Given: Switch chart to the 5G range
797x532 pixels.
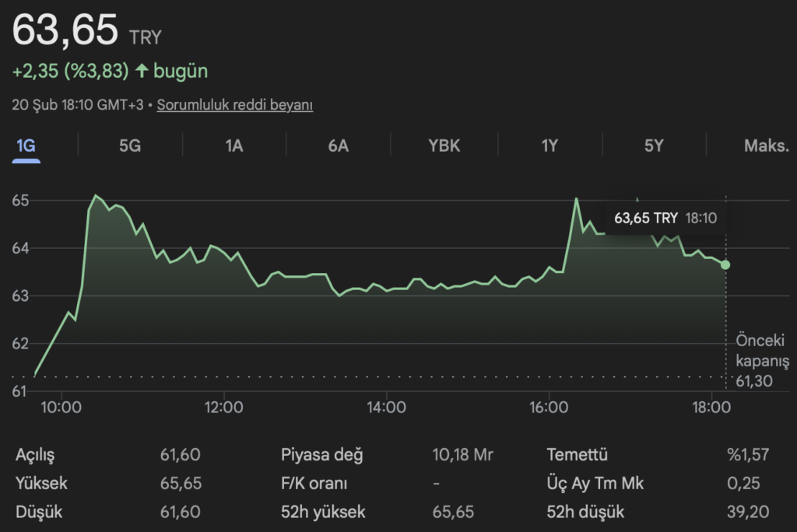Looking at the screenshot, I should (130, 145).
